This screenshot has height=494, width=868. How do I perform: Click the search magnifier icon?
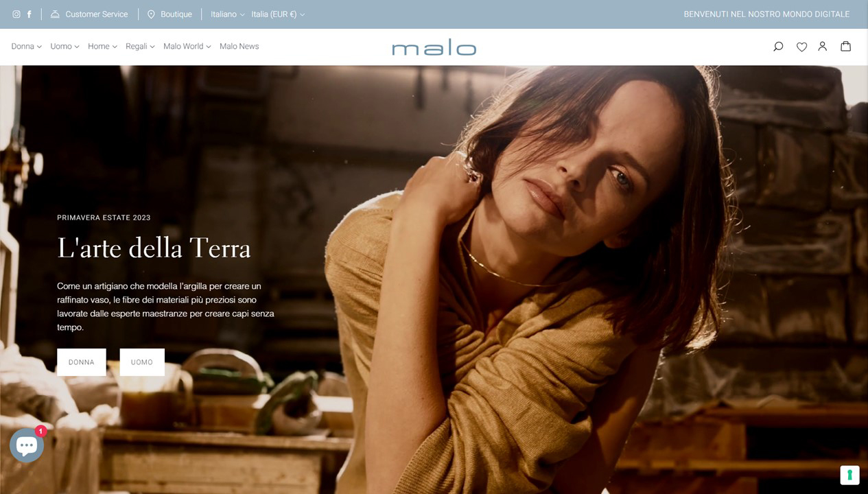tap(778, 47)
